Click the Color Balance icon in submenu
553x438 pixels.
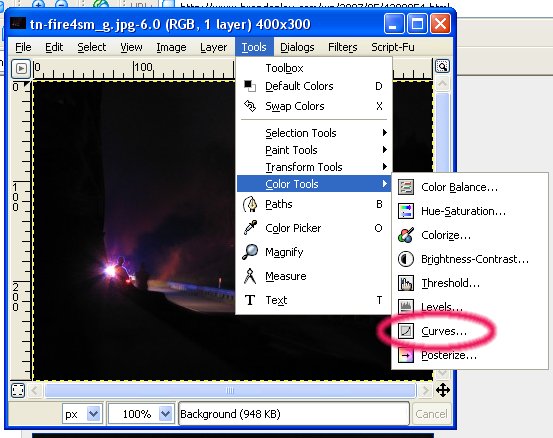(x=406, y=187)
